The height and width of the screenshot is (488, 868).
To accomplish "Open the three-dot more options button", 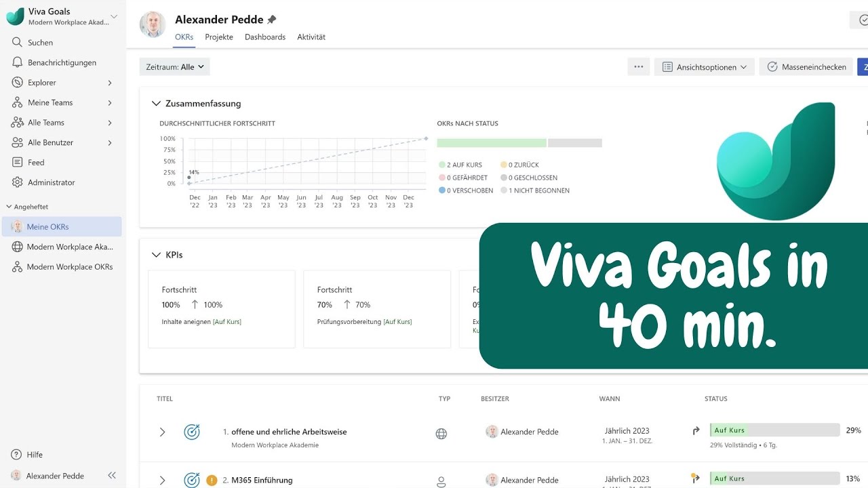I will click(639, 66).
